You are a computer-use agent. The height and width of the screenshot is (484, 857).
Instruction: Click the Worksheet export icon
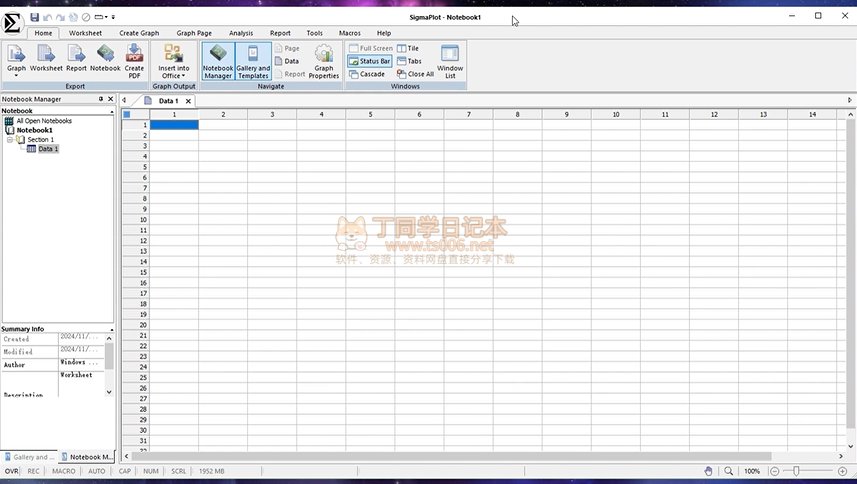point(46,60)
